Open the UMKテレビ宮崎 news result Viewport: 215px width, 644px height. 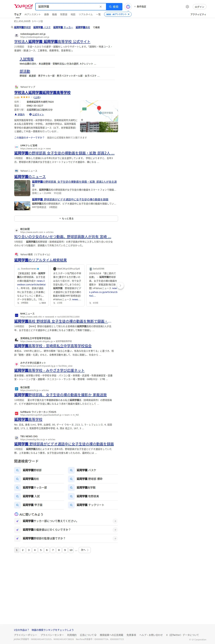(64, 153)
